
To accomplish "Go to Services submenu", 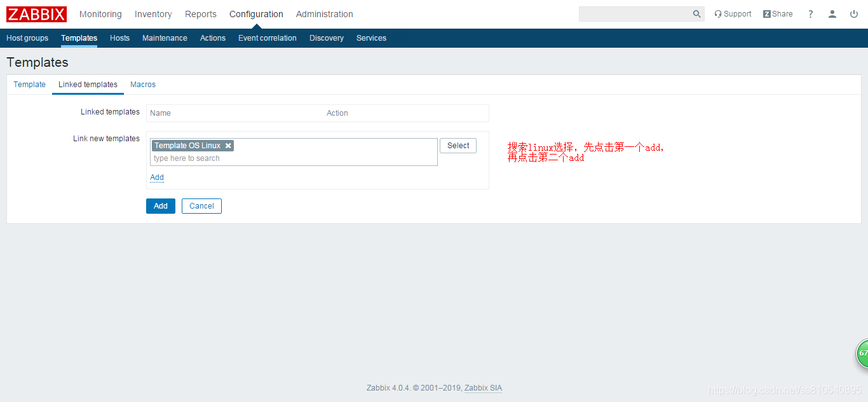I will (371, 38).
